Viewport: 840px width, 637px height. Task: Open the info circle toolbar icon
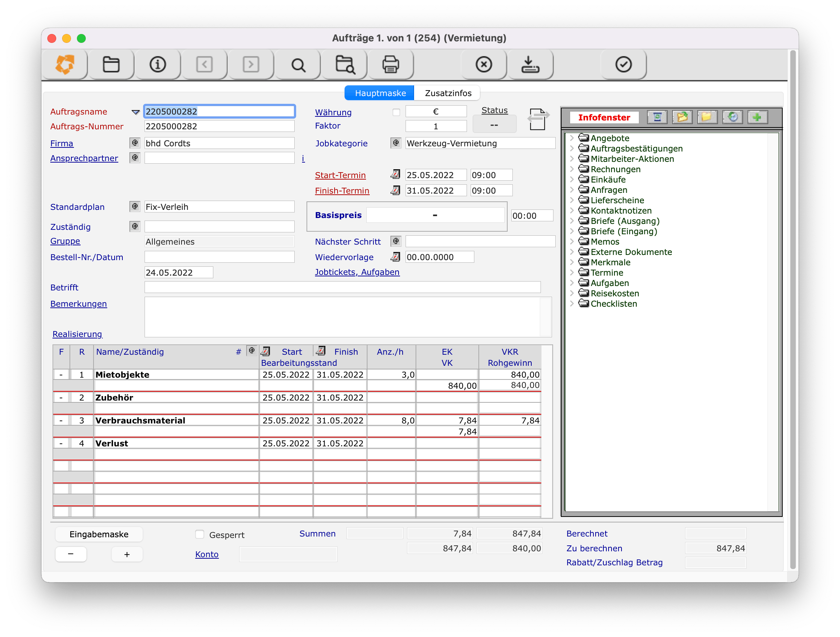(x=157, y=64)
